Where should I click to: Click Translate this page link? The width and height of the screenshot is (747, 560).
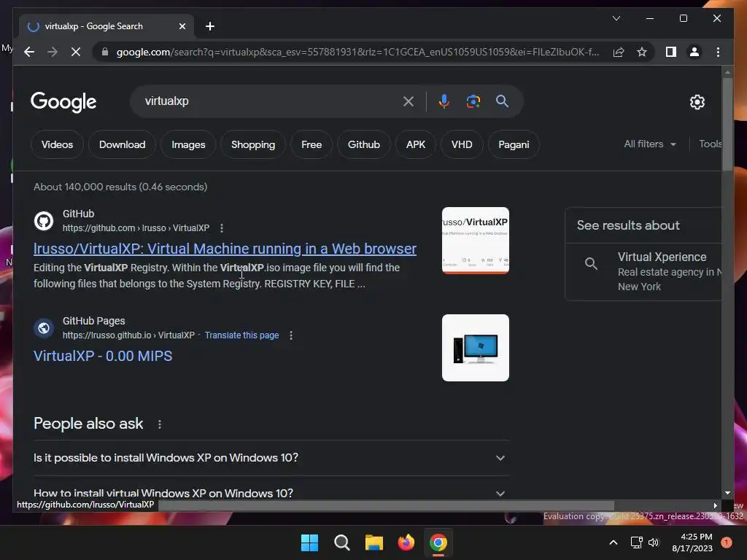tap(241, 335)
